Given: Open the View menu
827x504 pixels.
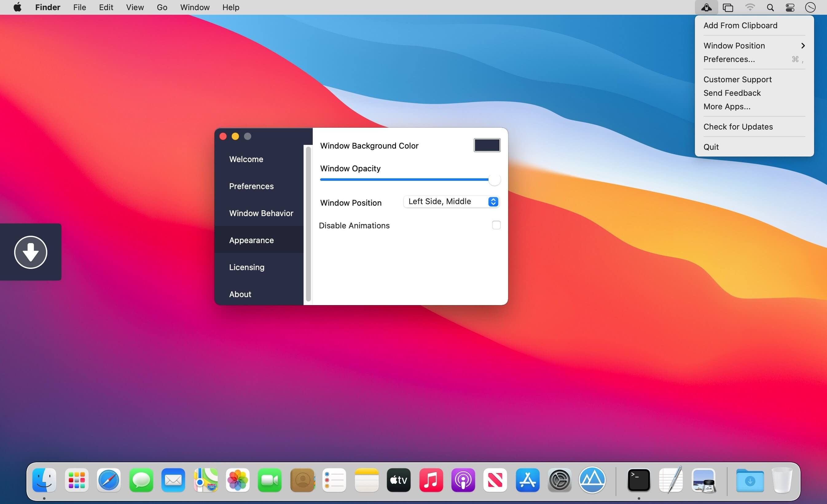Looking at the screenshot, I should pyautogui.click(x=135, y=7).
